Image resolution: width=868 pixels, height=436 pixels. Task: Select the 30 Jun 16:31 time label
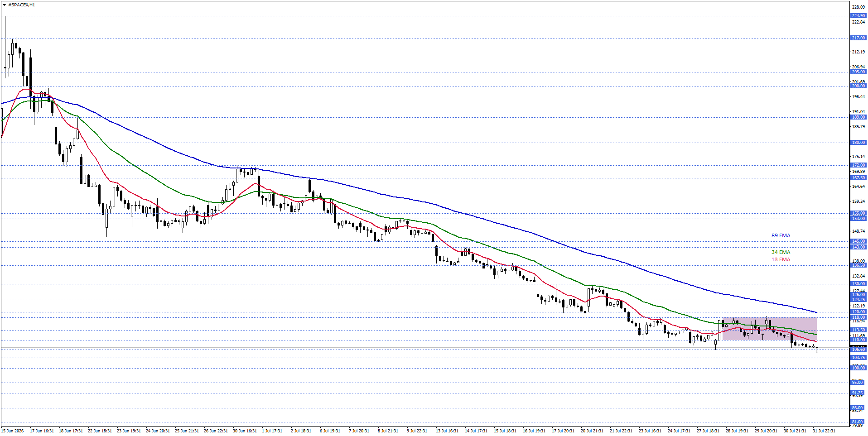(x=245, y=431)
